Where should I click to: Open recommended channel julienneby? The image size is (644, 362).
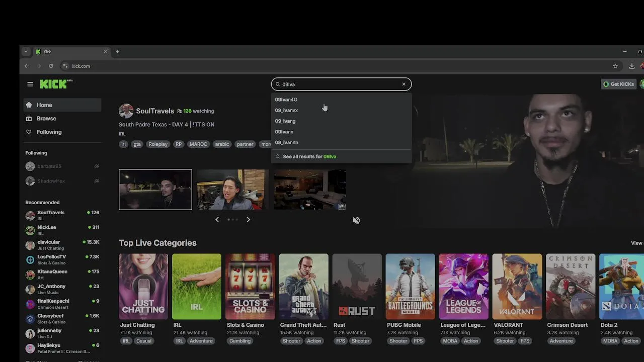tap(62, 333)
